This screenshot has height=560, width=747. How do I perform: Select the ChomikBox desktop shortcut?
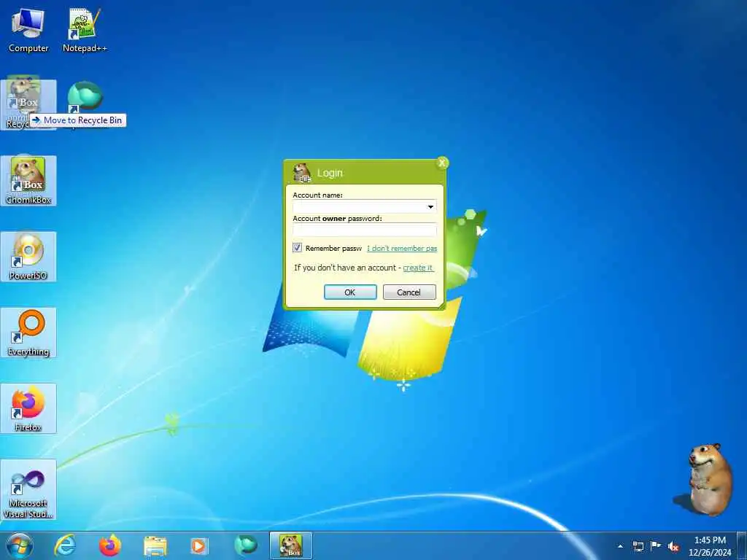click(28, 181)
